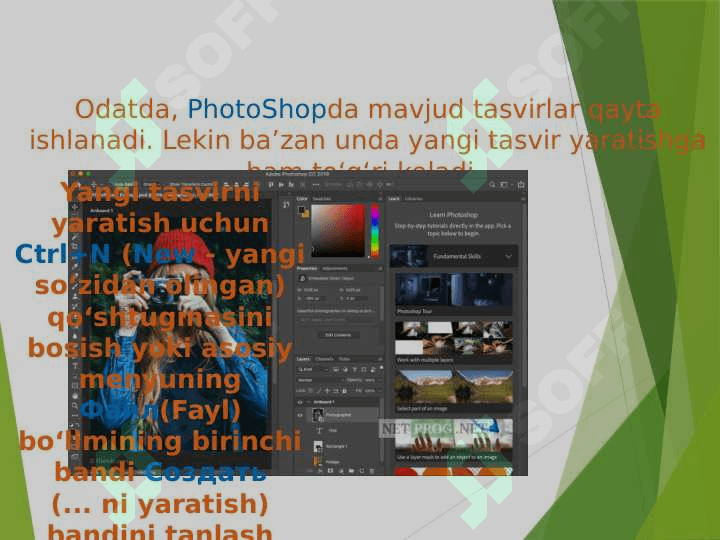Switch to the Channels tab

tap(324, 359)
